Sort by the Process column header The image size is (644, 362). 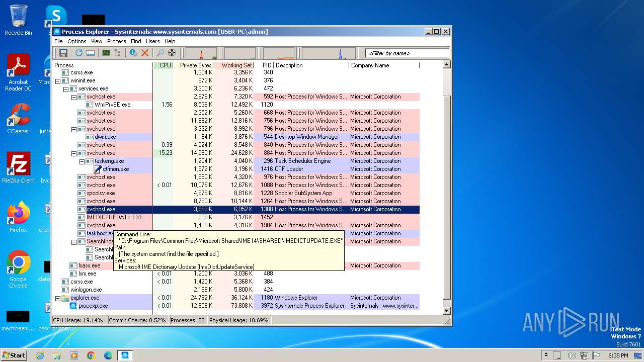point(103,65)
